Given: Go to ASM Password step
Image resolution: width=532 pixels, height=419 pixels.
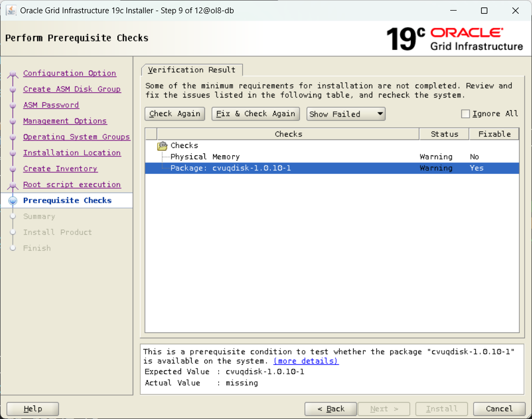Looking at the screenshot, I should coord(51,105).
